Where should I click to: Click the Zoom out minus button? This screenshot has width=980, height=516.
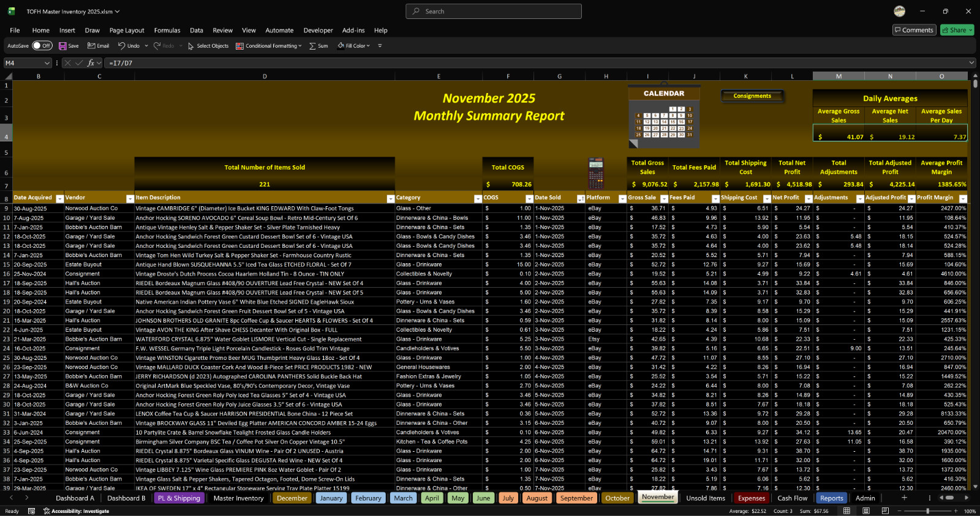click(x=899, y=511)
